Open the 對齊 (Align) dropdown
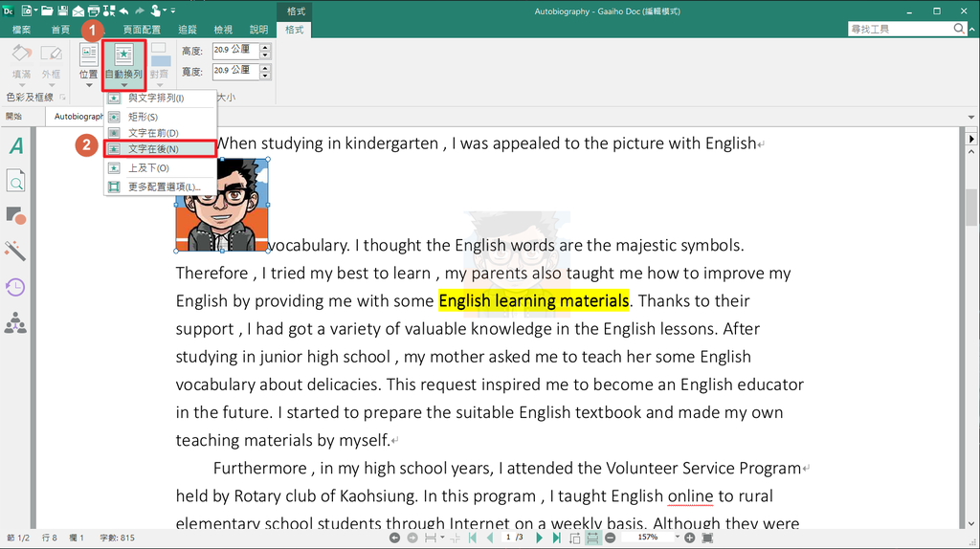Image resolution: width=980 pixels, height=549 pixels. click(x=160, y=66)
